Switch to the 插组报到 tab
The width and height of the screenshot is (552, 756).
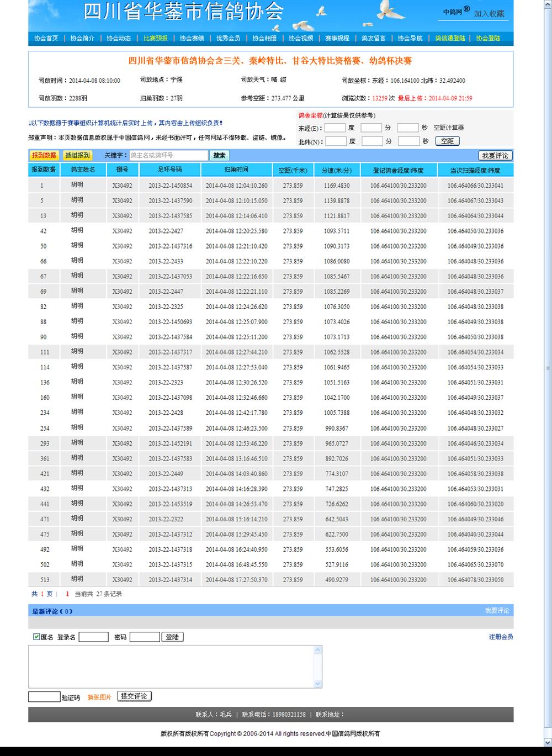click(77, 156)
